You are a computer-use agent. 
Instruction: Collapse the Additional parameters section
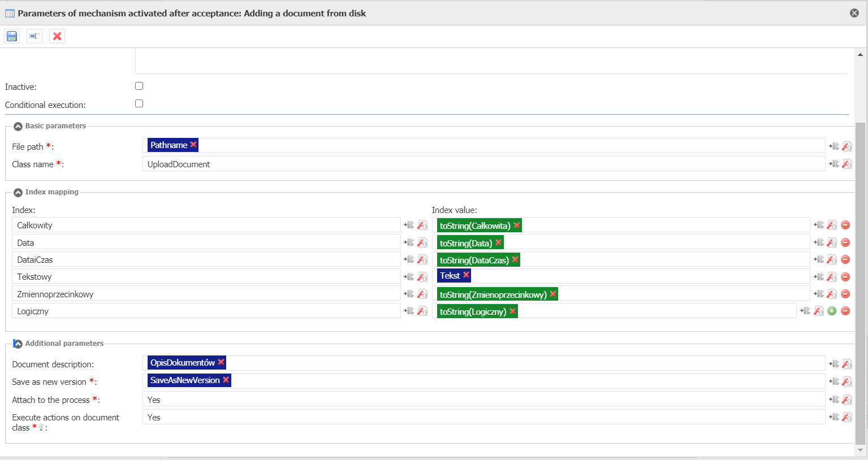click(18, 344)
